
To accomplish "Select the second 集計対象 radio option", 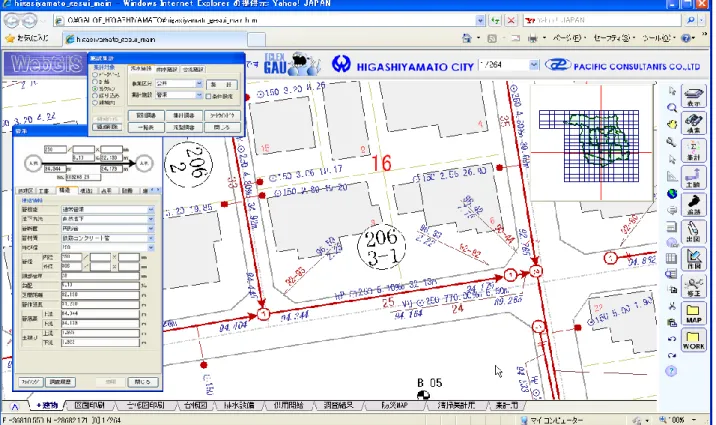I will coord(95,82).
